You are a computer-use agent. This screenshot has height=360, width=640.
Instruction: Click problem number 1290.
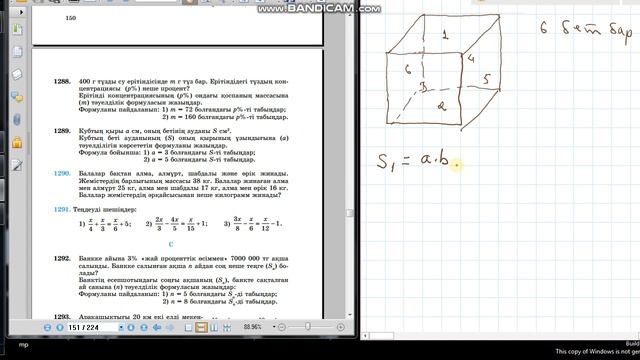click(62, 173)
